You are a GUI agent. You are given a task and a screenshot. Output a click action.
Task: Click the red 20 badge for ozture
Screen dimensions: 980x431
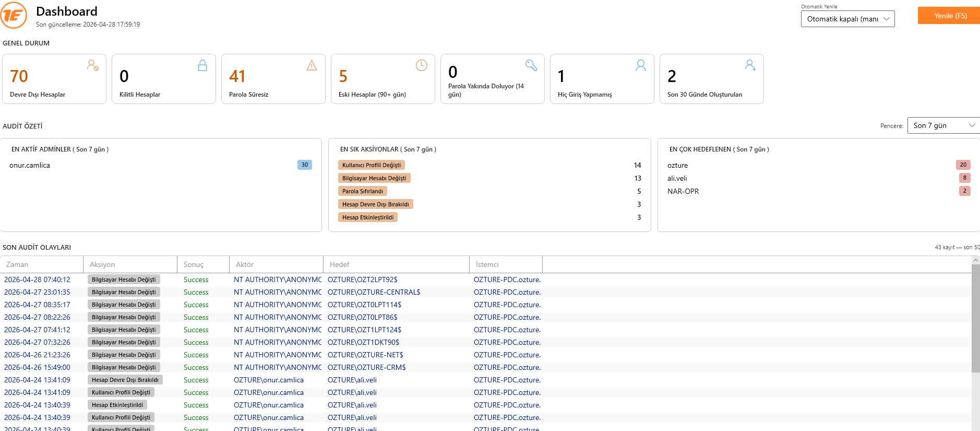tap(963, 165)
